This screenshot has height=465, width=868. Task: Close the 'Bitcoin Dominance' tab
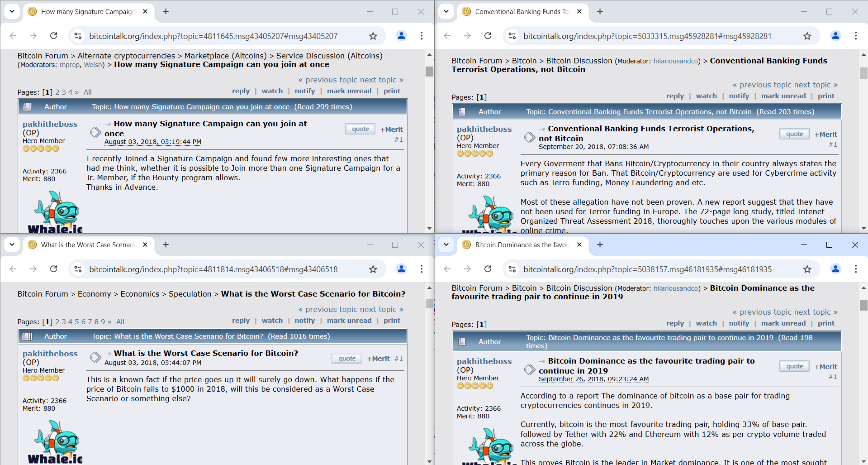(x=579, y=244)
